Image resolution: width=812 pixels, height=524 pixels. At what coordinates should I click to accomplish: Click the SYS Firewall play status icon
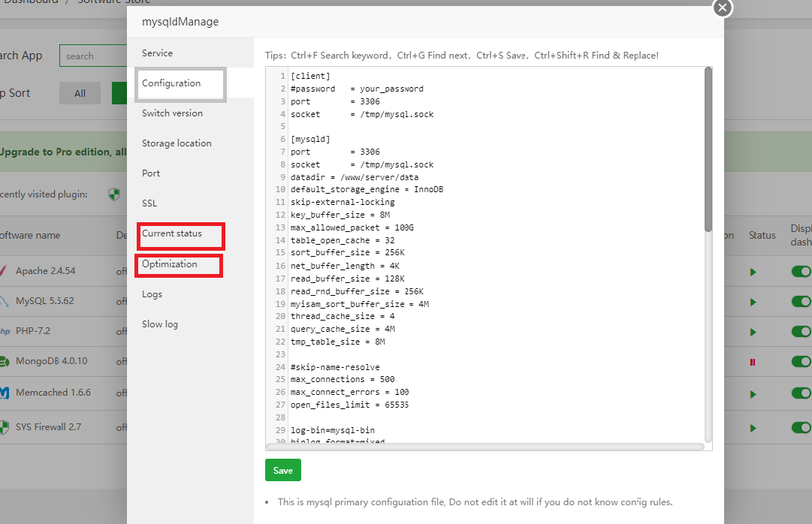point(753,428)
